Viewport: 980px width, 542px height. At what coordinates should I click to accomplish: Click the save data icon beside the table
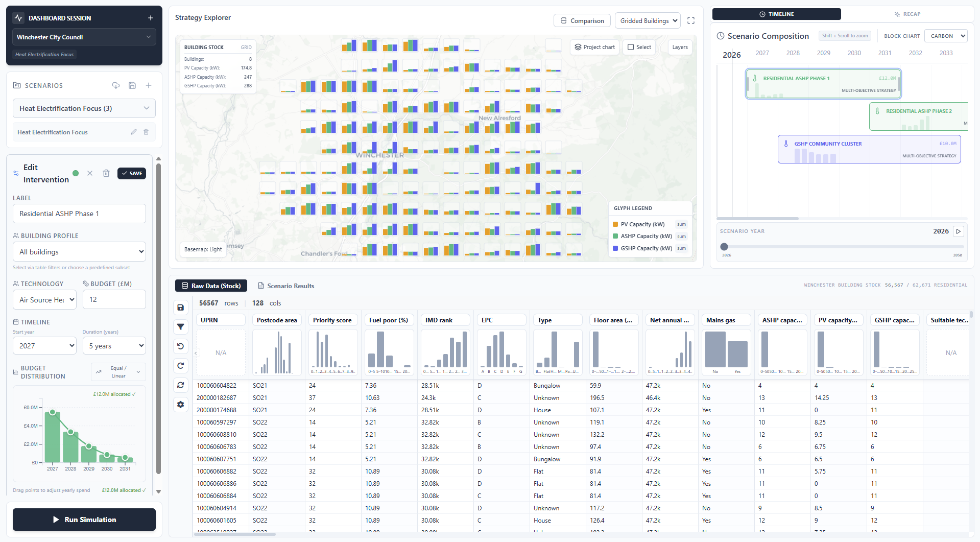(180, 308)
